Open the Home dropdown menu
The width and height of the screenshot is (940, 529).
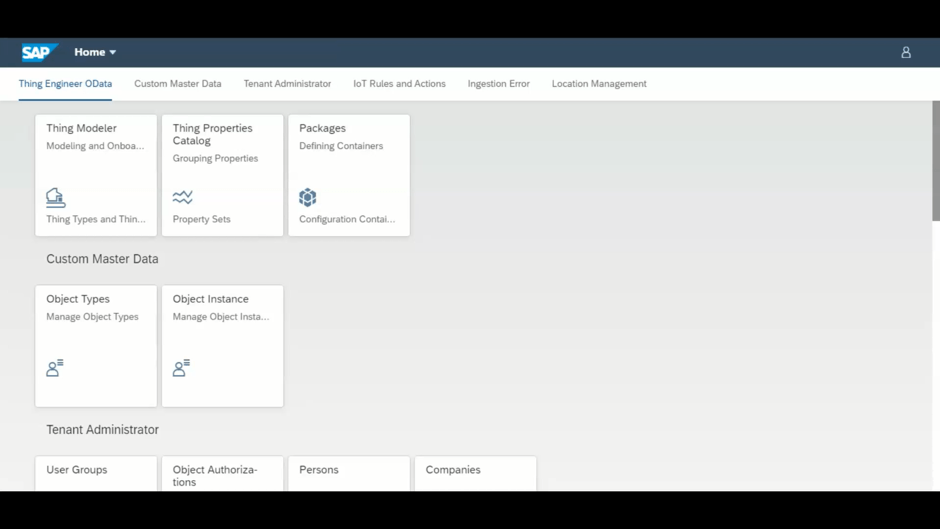[95, 52]
